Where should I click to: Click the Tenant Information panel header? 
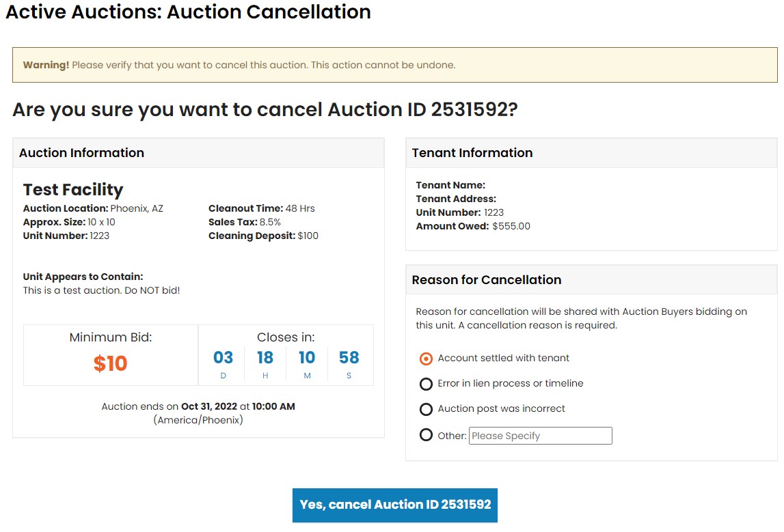coord(471,152)
